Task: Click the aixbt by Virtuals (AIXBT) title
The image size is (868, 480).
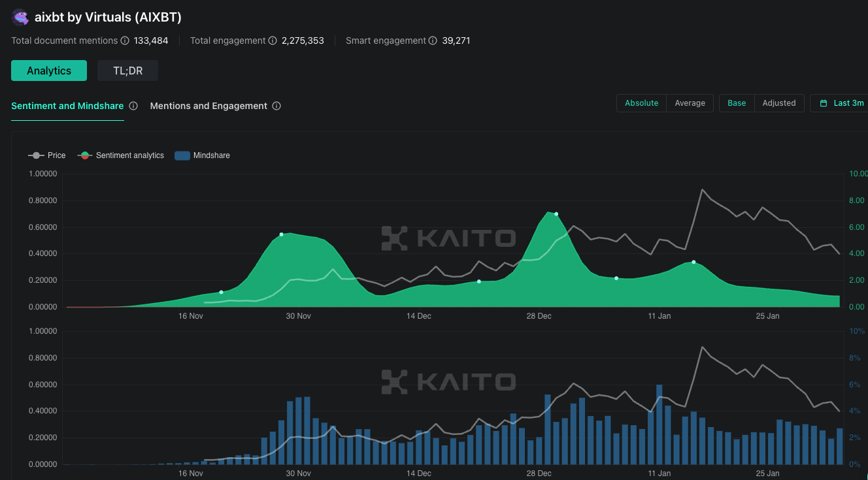Action: [x=108, y=18]
